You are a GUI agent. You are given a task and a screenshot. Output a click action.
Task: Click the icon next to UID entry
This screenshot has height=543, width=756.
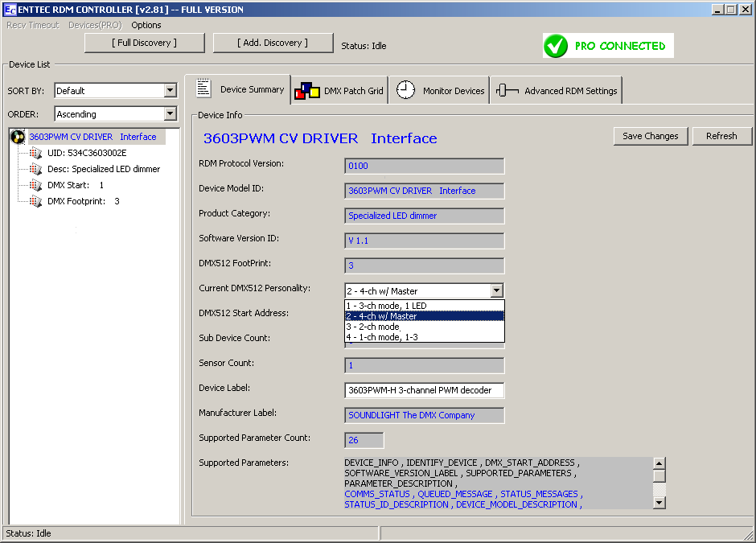(x=35, y=153)
